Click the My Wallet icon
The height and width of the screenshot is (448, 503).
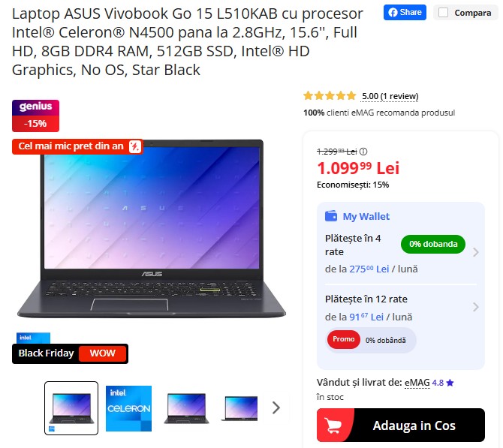(331, 216)
